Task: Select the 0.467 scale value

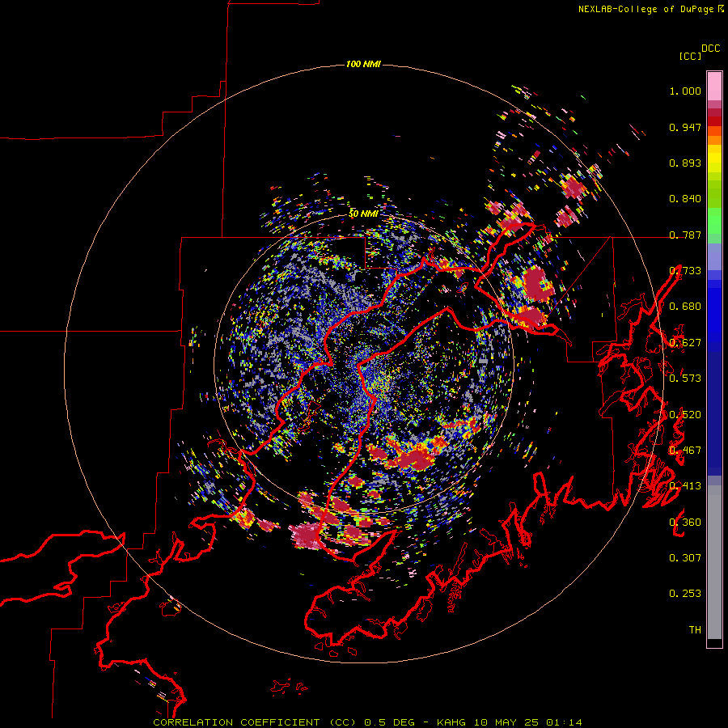Action: 685,451
